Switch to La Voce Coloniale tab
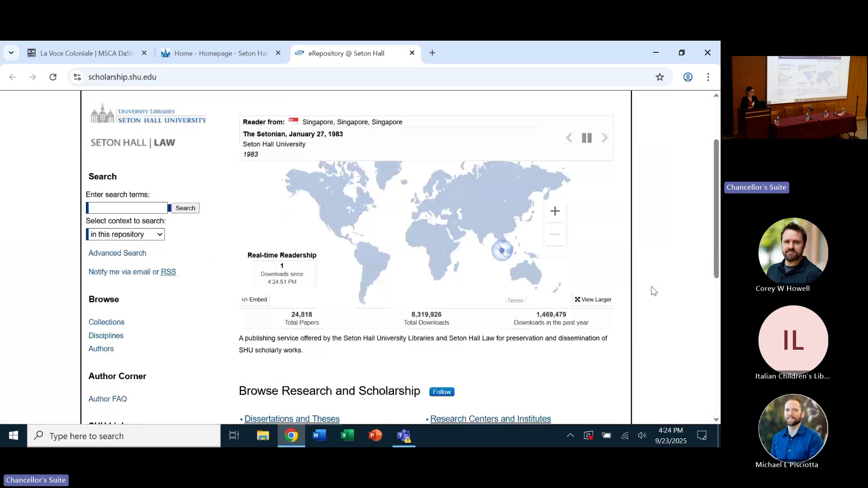 coord(86,53)
